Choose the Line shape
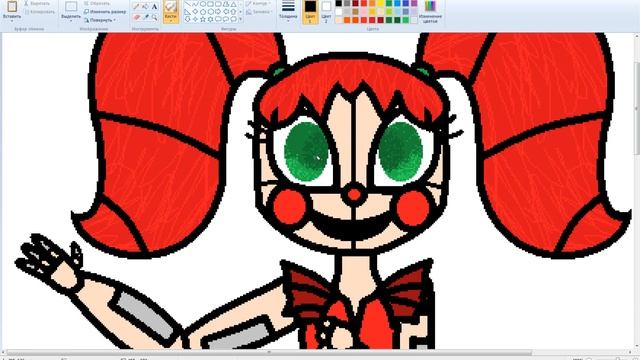 (187, 4)
